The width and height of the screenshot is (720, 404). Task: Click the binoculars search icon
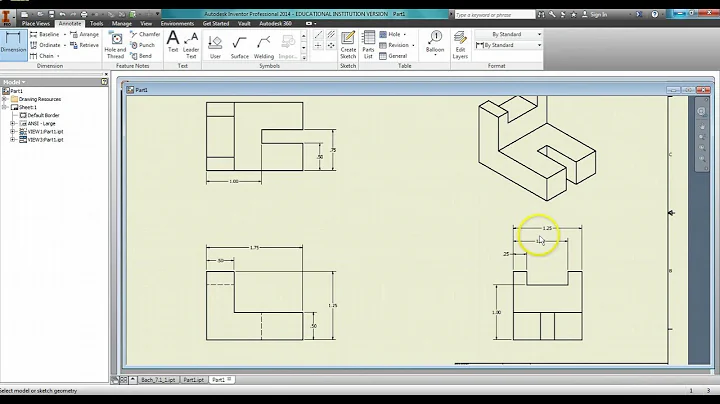(x=541, y=15)
